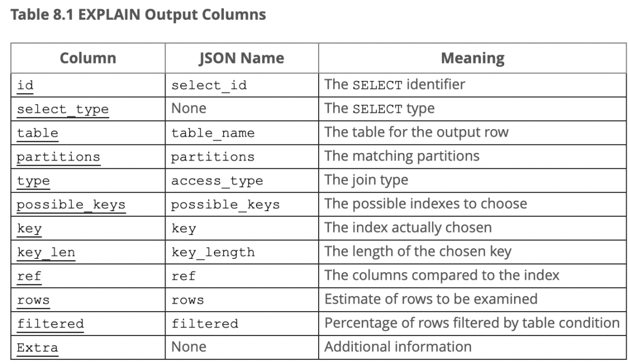Select the JSON Name header cell
The width and height of the screenshot is (628, 364).
tap(242, 58)
